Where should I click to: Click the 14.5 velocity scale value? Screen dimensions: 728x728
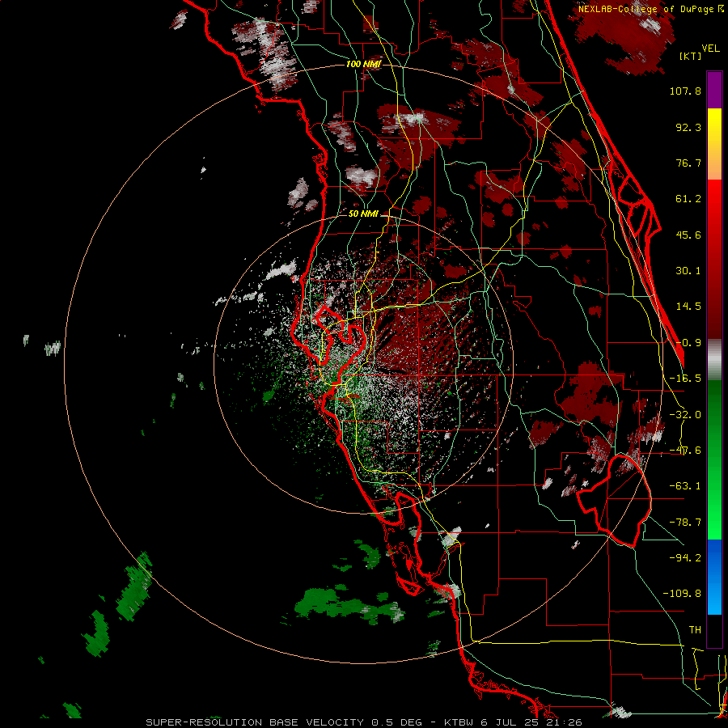point(688,307)
